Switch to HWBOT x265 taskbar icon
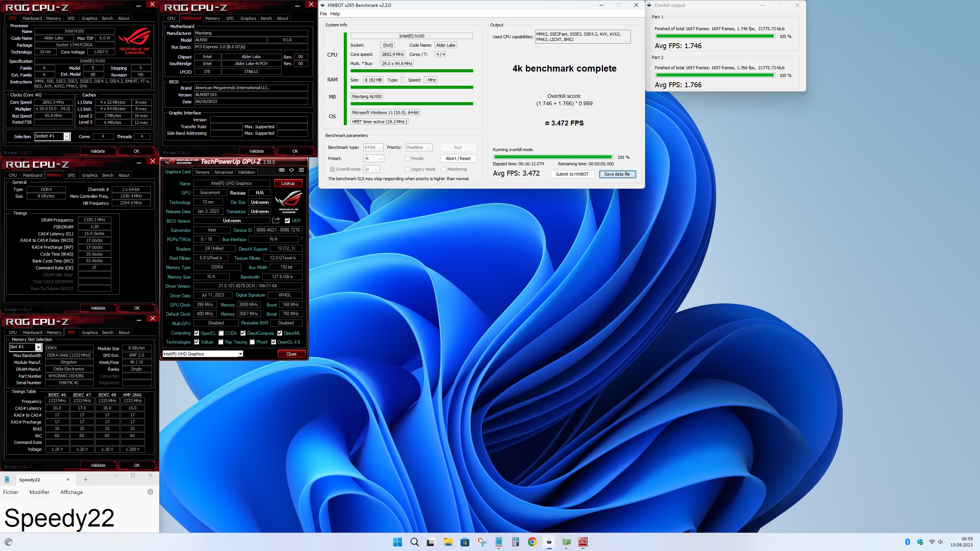 tap(549, 542)
